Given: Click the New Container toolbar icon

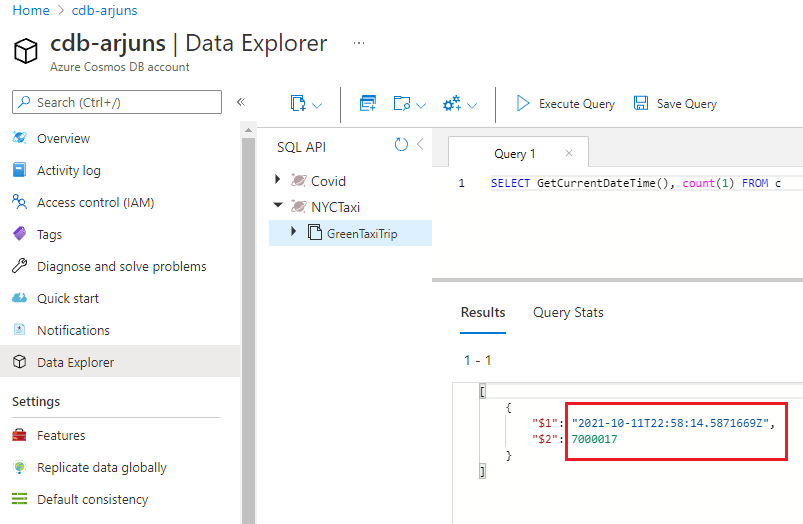Looking at the screenshot, I should (298, 104).
